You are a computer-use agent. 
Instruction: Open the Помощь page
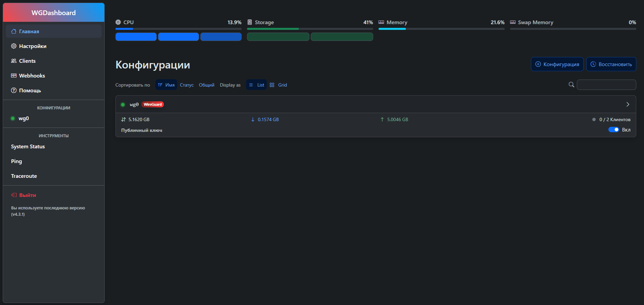click(54, 90)
